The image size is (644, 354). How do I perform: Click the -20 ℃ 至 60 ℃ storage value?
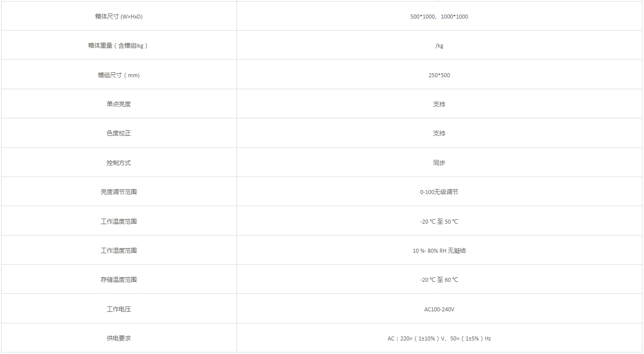click(x=439, y=280)
